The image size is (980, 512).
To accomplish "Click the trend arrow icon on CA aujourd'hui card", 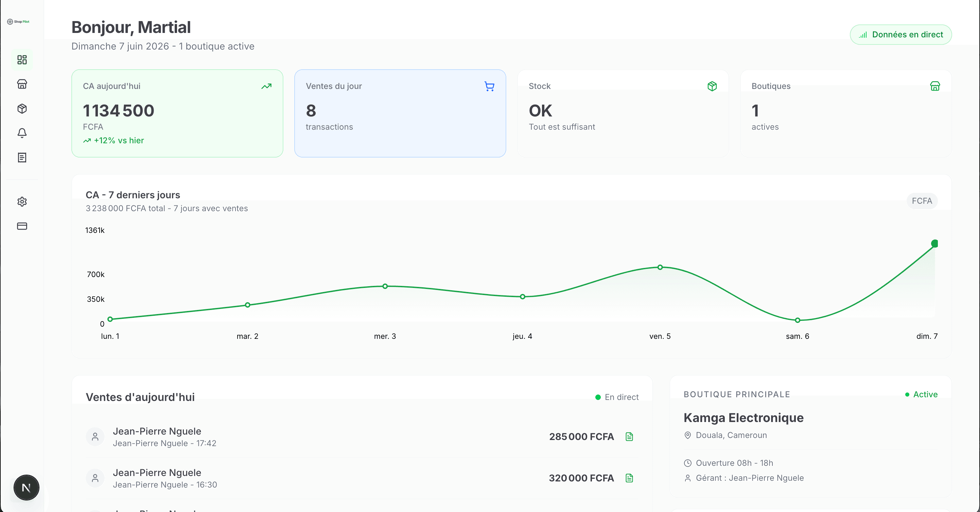I will 267,86.
